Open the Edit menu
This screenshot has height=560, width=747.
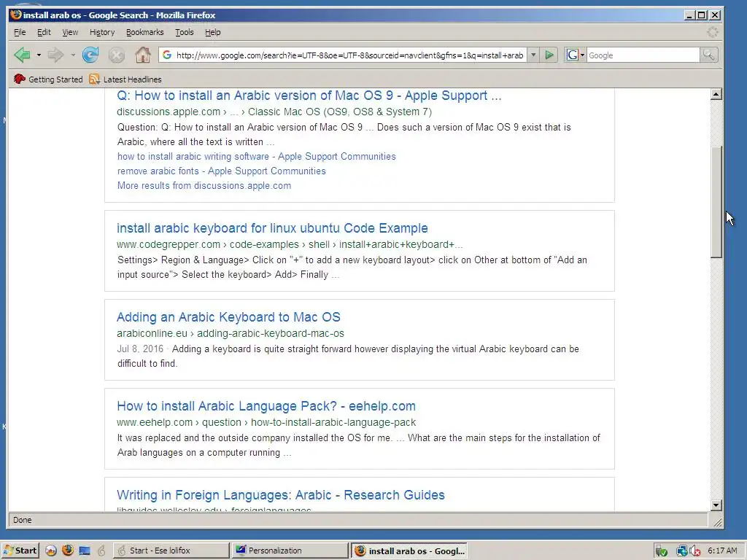click(x=44, y=32)
